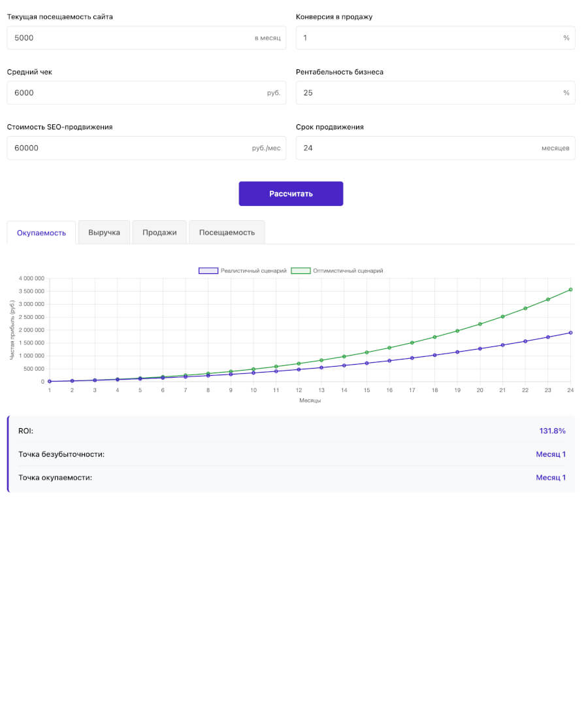
Task: Focus the 'Конверсия в продажу' percent field
Action: (x=425, y=38)
